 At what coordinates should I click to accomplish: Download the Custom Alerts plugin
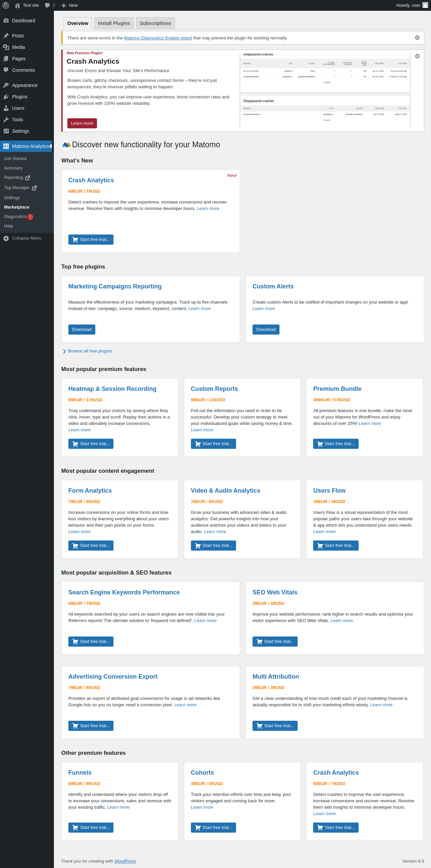pyautogui.click(x=266, y=330)
